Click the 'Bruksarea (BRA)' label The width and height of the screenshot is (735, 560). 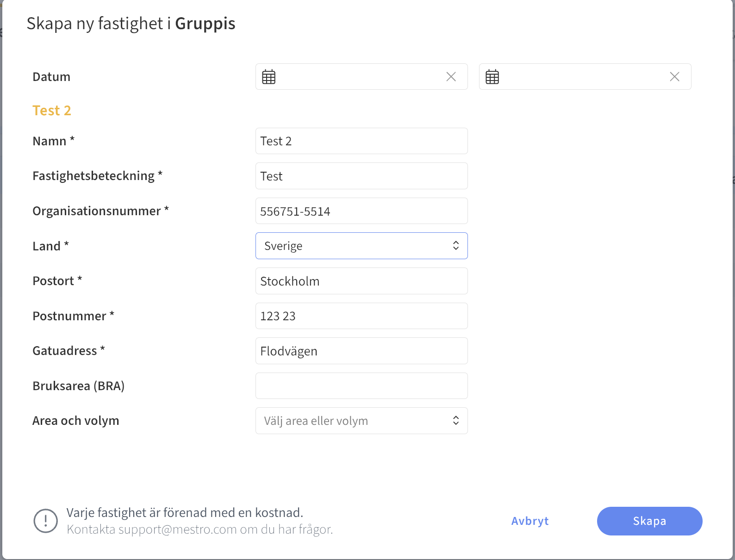79,386
